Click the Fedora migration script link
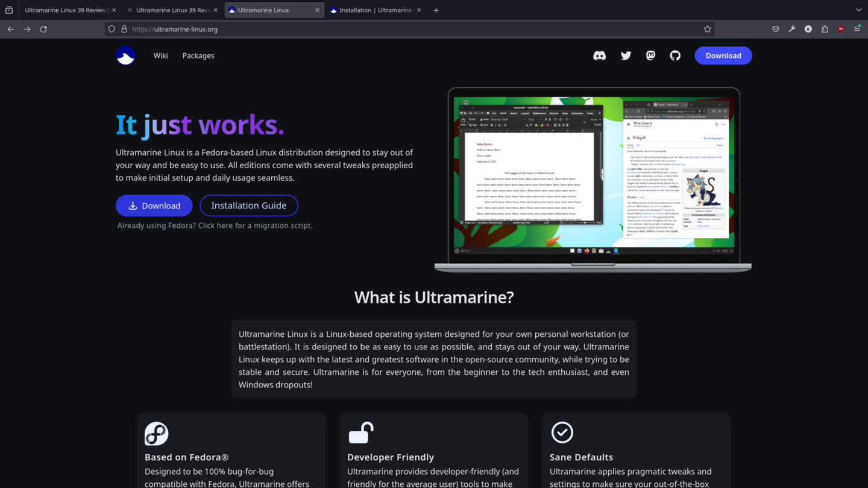This screenshot has width=868, height=488. click(x=215, y=225)
